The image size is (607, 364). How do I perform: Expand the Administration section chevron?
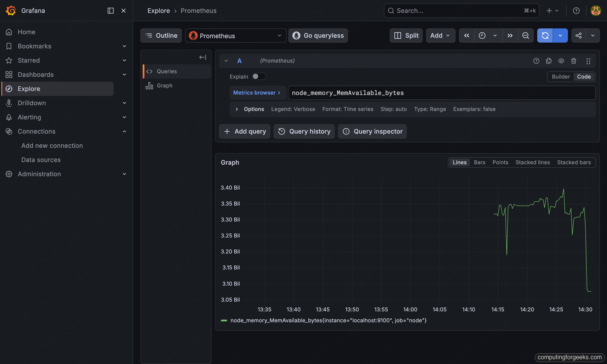pos(124,174)
